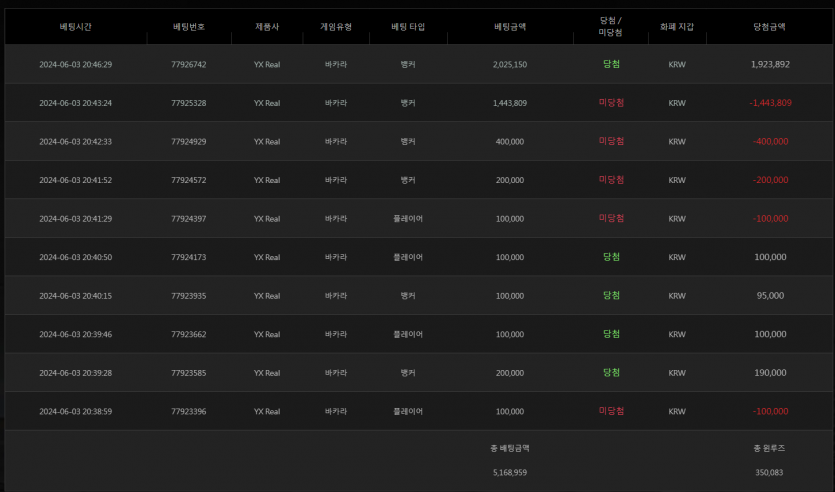Click bet number 77926742
Viewport: 835px width, 492px height.
coord(189,64)
